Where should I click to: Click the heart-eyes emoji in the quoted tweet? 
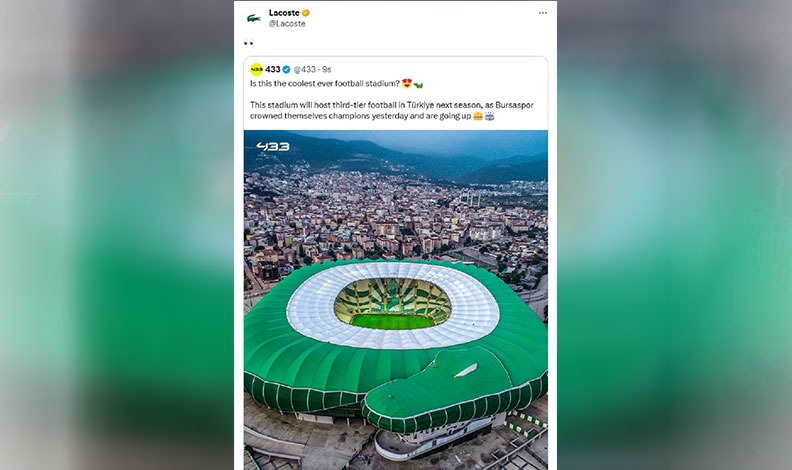pos(405,84)
